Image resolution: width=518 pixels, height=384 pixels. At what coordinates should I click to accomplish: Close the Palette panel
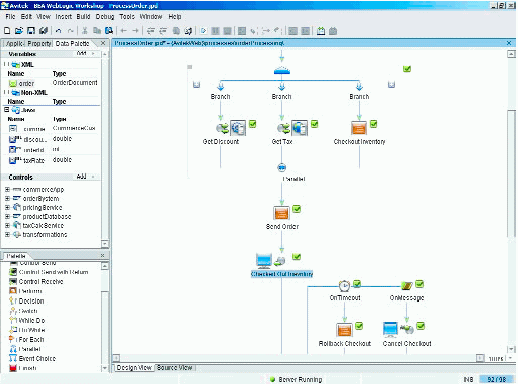pyautogui.click(x=103, y=255)
